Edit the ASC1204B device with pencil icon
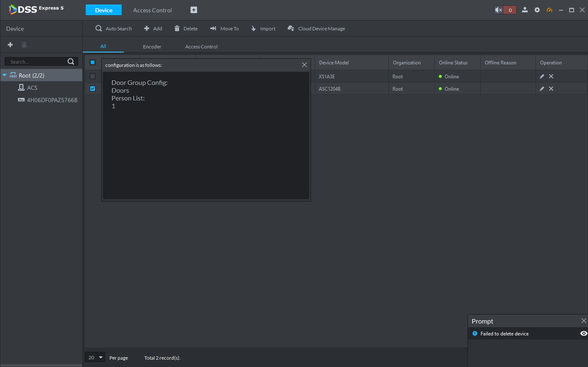This screenshot has width=588, height=367. tap(542, 89)
